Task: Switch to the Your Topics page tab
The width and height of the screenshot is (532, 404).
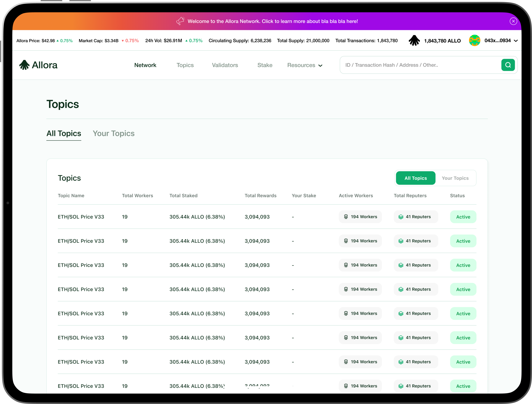Action: pos(114,133)
